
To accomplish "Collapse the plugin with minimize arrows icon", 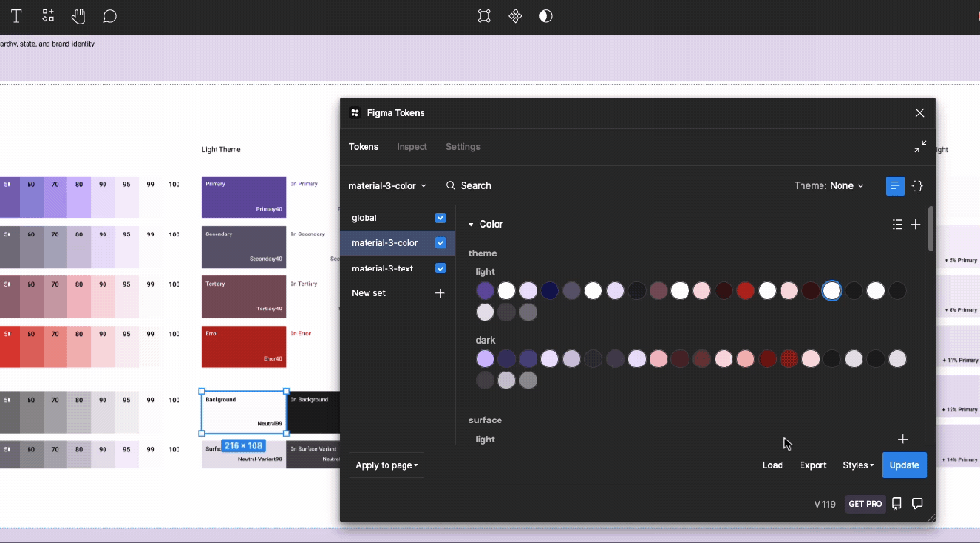I will [x=920, y=147].
